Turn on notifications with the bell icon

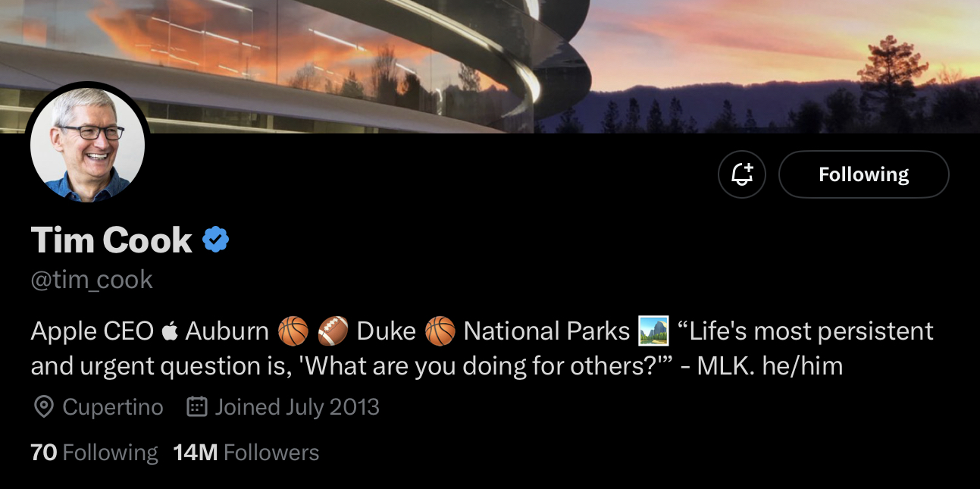click(741, 174)
